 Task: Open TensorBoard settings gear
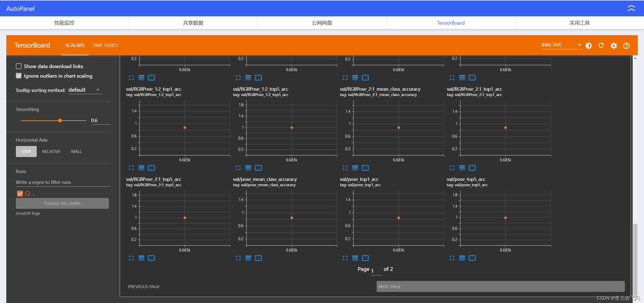[614, 45]
